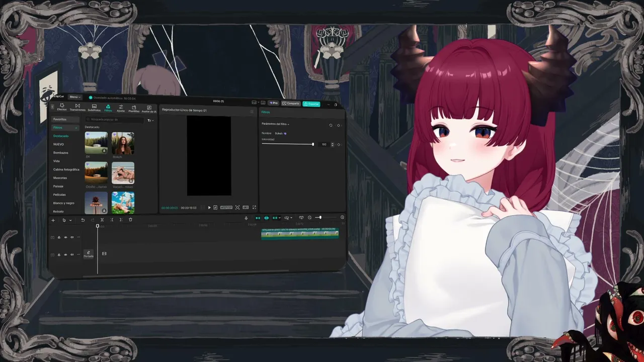The image size is (644, 362).
Task: Choose the 8K filter thumbnail
Action: pyautogui.click(x=96, y=143)
